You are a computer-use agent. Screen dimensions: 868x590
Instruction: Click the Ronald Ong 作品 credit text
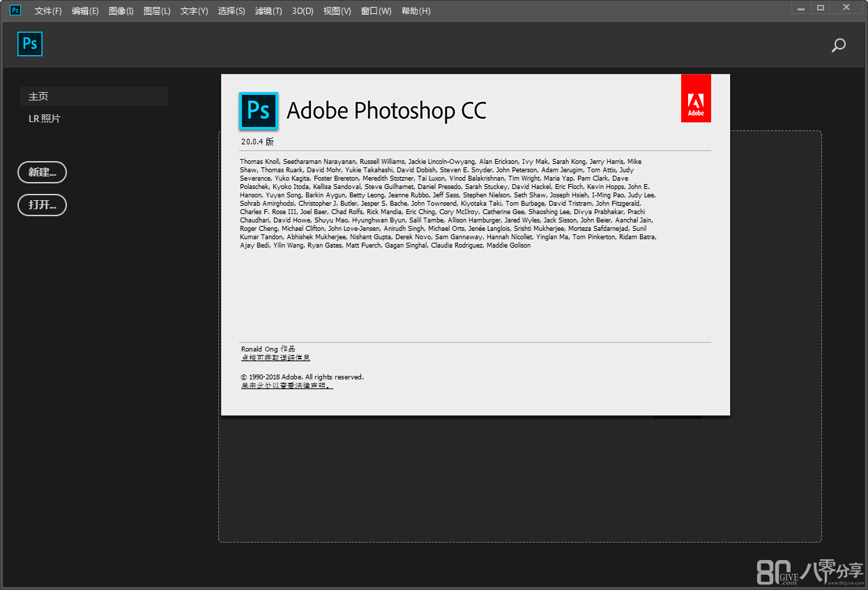pos(268,349)
